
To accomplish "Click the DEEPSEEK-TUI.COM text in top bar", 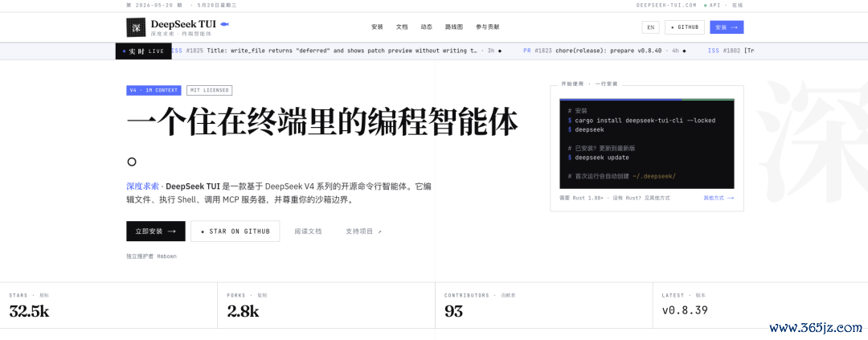I will (x=666, y=5).
